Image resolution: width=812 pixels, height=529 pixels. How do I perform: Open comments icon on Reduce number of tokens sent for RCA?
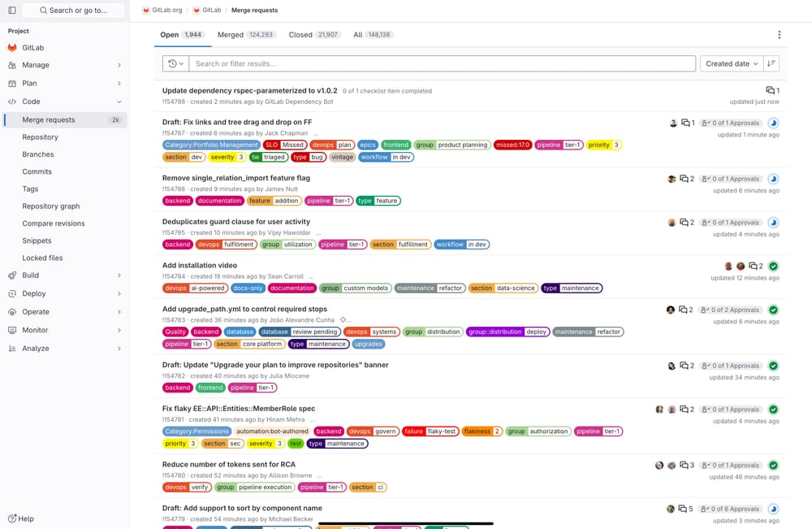tap(686, 465)
